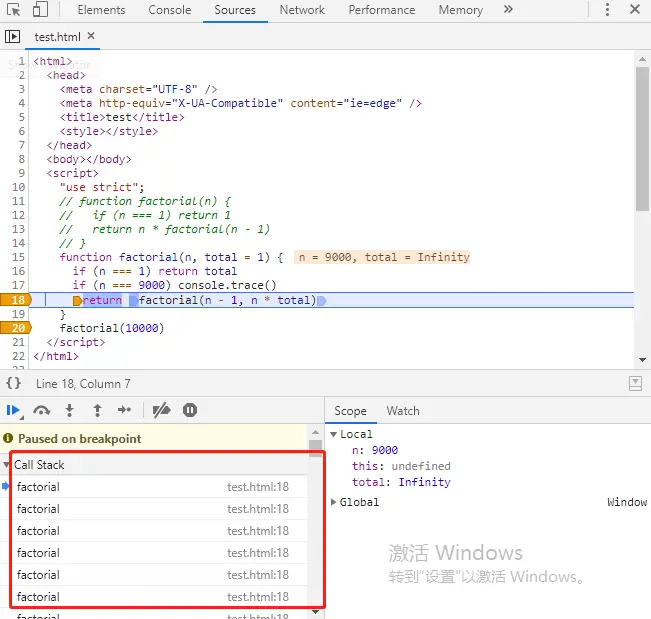
Task: Close the DevTools panel
Action: (x=635, y=9)
